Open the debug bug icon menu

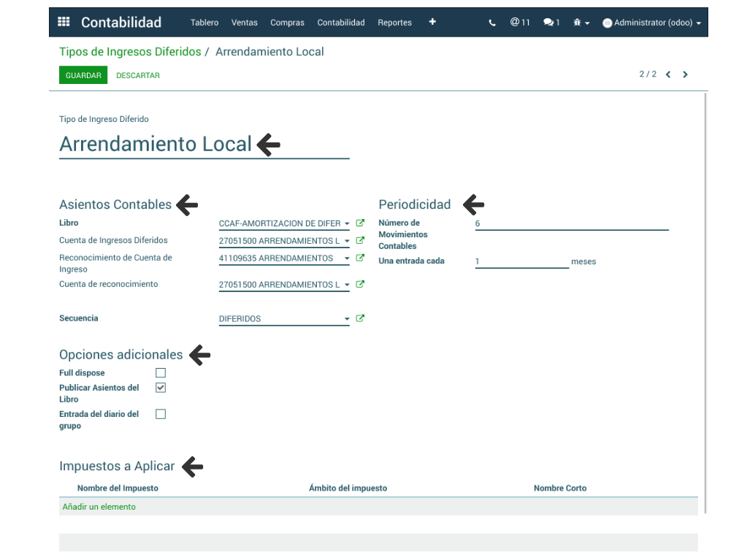tap(581, 23)
